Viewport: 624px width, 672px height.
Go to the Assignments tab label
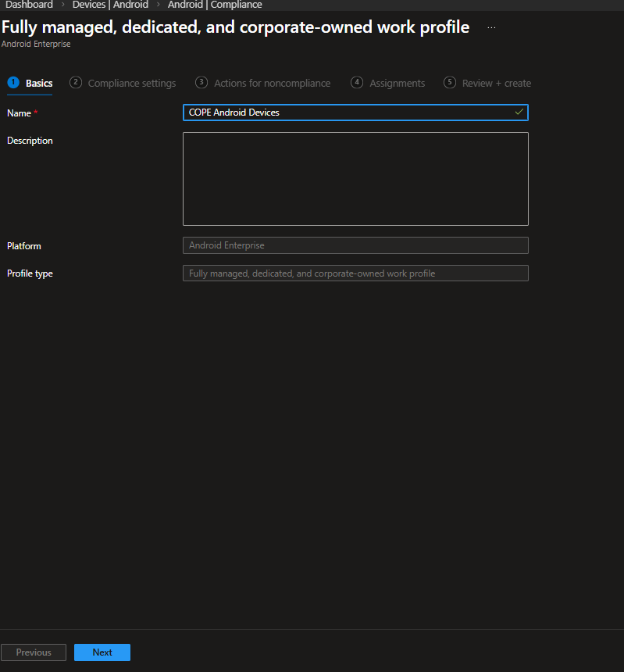pyautogui.click(x=397, y=84)
